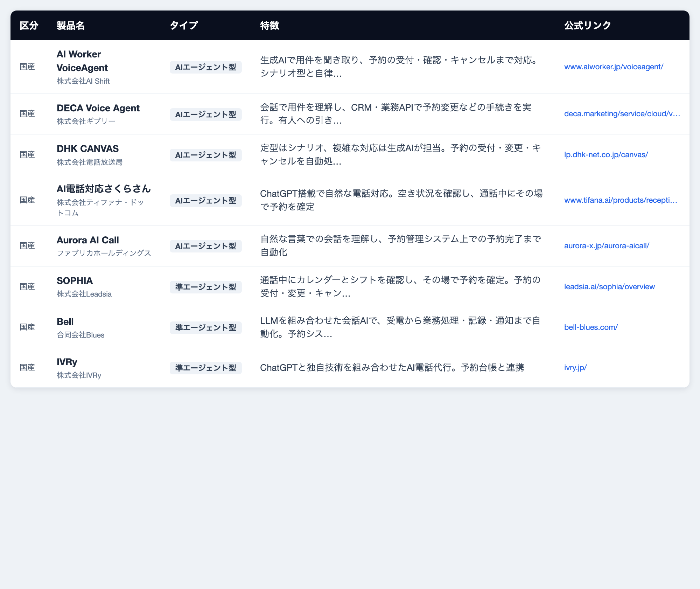The image size is (700, 589).
Task: Click the 株式会社Leadsia company name
Action: click(84, 294)
